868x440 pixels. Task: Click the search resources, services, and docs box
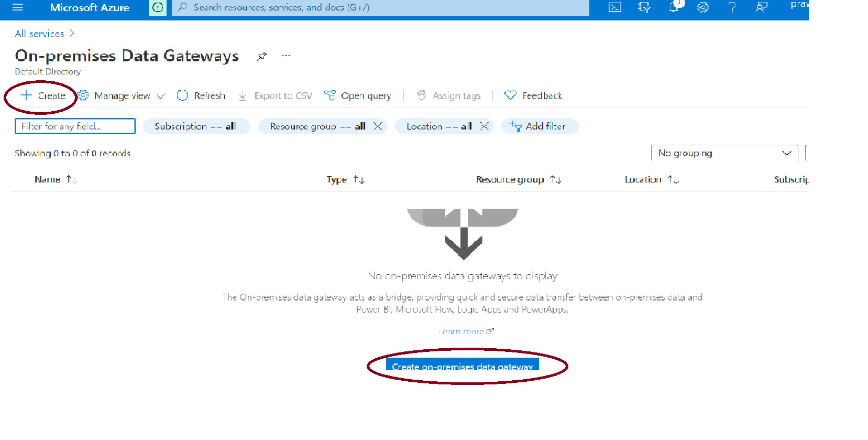pos(380,7)
